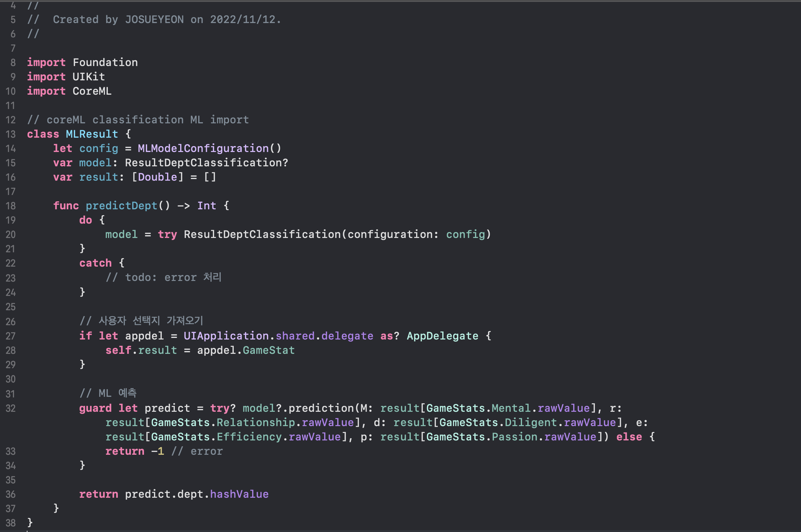Image resolution: width=801 pixels, height=532 pixels.
Task: Click the 'catch' keyword
Action: coord(95,263)
